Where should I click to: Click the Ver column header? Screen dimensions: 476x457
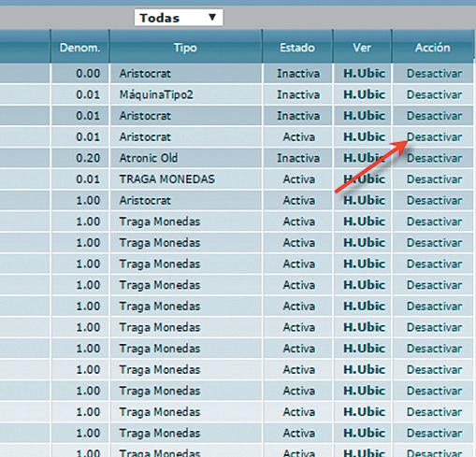(x=362, y=48)
